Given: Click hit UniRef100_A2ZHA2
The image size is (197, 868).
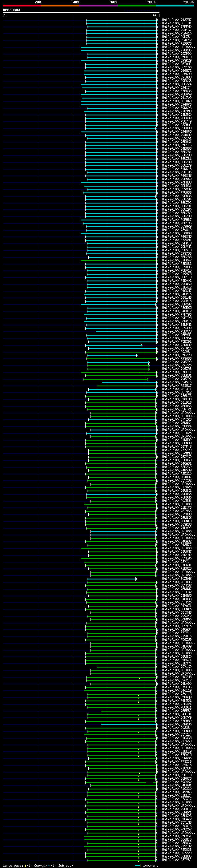Looking at the screenshot, I should click(x=177, y=125).
